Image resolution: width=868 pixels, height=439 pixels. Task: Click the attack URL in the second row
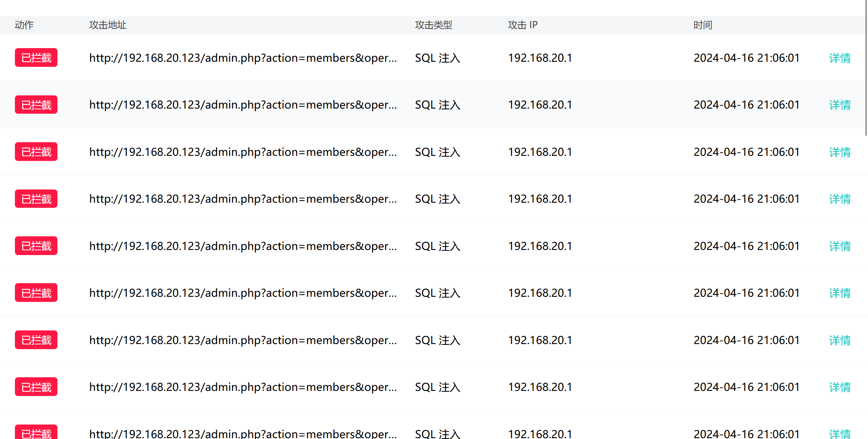(243, 105)
